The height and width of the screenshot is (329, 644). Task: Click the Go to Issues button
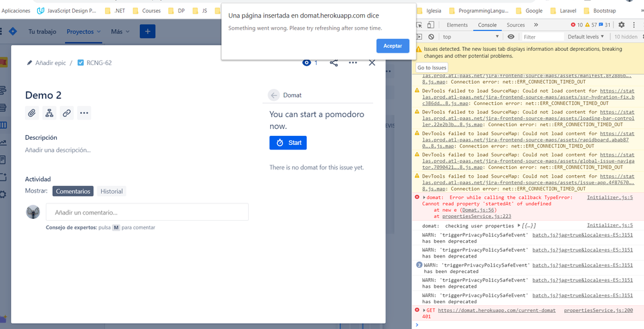pyautogui.click(x=432, y=68)
